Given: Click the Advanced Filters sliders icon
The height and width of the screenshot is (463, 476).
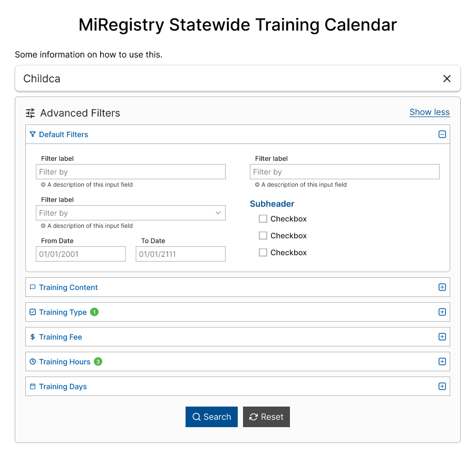Looking at the screenshot, I should coord(31,113).
